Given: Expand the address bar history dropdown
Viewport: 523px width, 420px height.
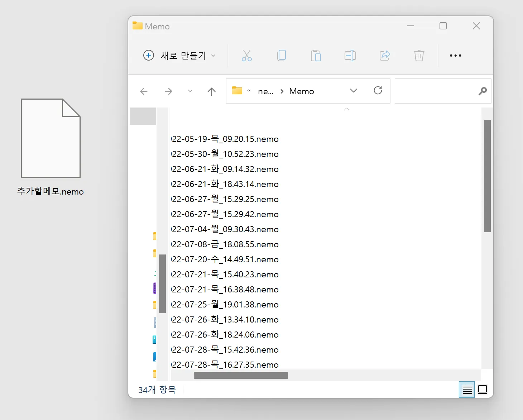Looking at the screenshot, I should (353, 91).
